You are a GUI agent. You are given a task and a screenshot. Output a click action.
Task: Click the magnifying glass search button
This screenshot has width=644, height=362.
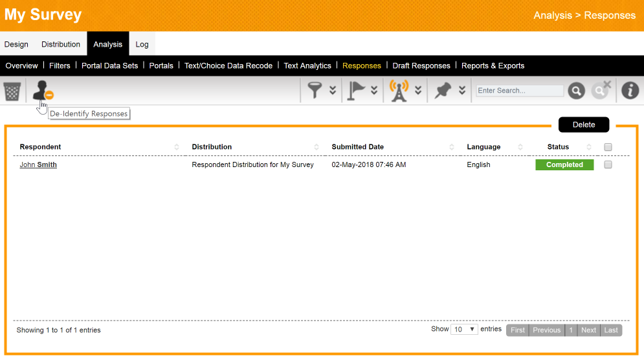[576, 91]
